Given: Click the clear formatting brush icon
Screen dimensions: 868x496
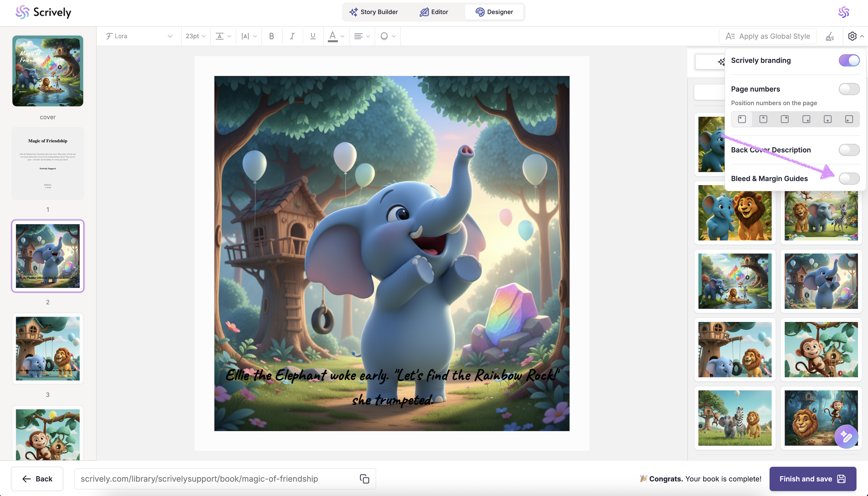Looking at the screenshot, I should pyautogui.click(x=830, y=36).
